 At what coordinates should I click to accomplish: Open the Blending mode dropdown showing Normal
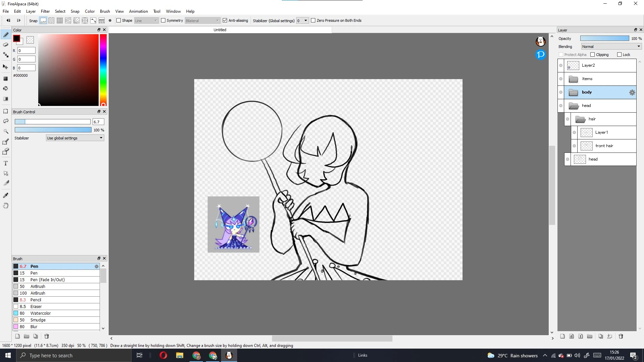[x=610, y=46]
